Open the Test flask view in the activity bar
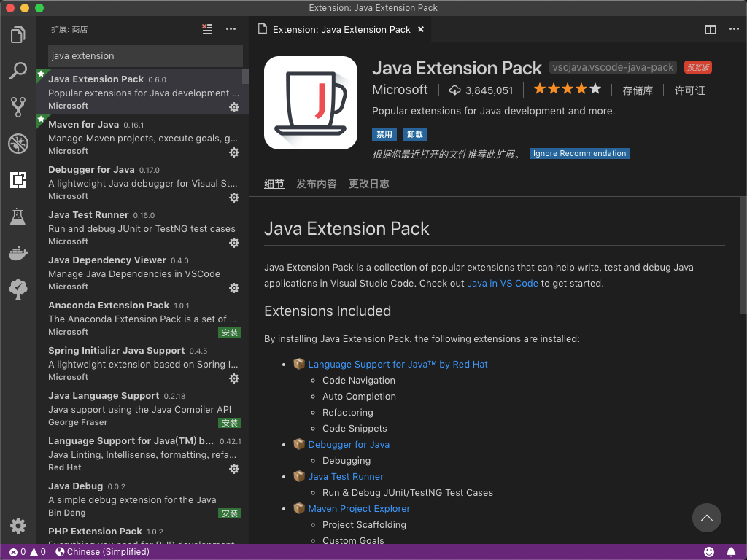The width and height of the screenshot is (747, 560). tap(18, 216)
